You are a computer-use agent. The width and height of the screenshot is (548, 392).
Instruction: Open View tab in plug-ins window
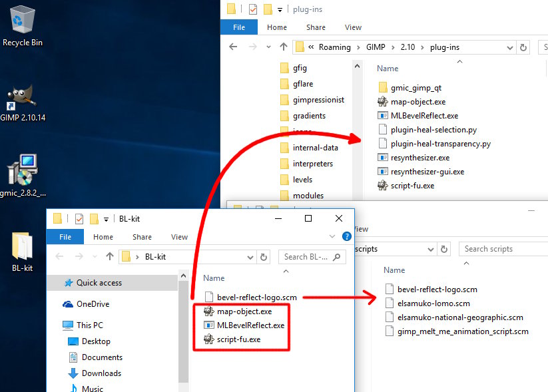pyautogui.click(x=353, y=27)
